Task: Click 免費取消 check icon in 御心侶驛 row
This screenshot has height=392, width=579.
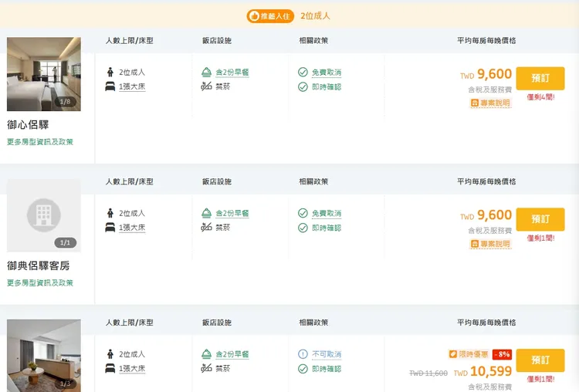Action: pyautogui.click(x=303, y=72)
